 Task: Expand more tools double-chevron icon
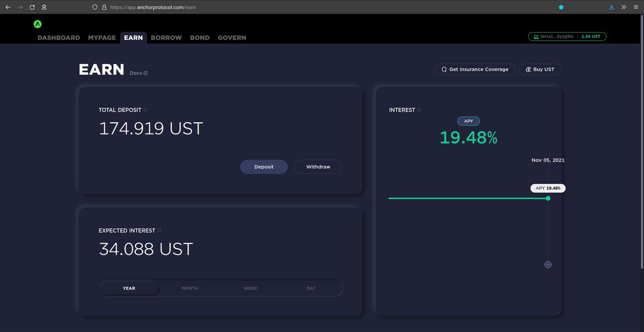point(624,8)
